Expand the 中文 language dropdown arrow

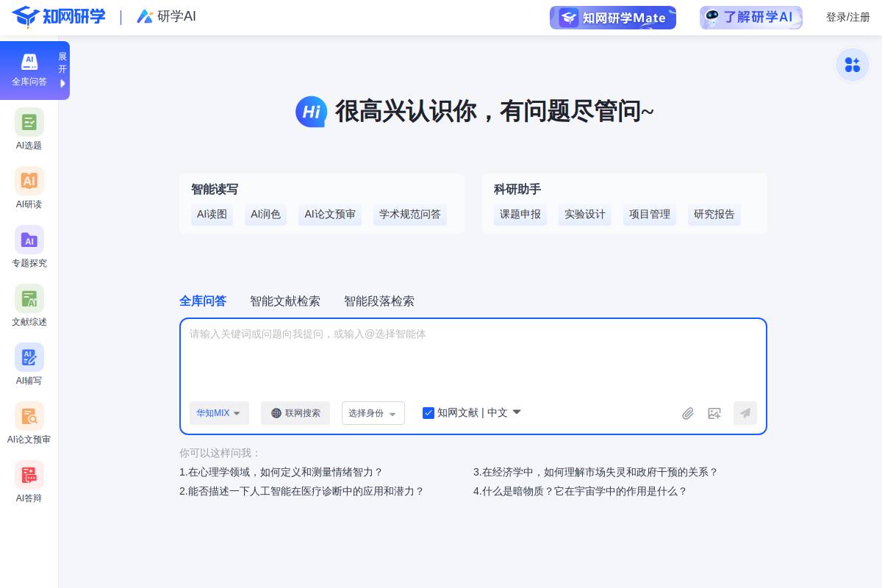pos(517,412)
